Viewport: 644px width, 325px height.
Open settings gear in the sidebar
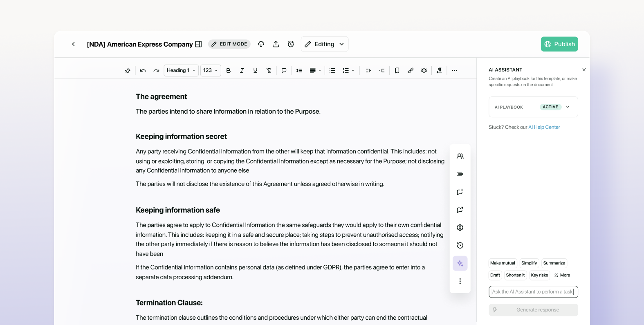(x=460, y=228)
